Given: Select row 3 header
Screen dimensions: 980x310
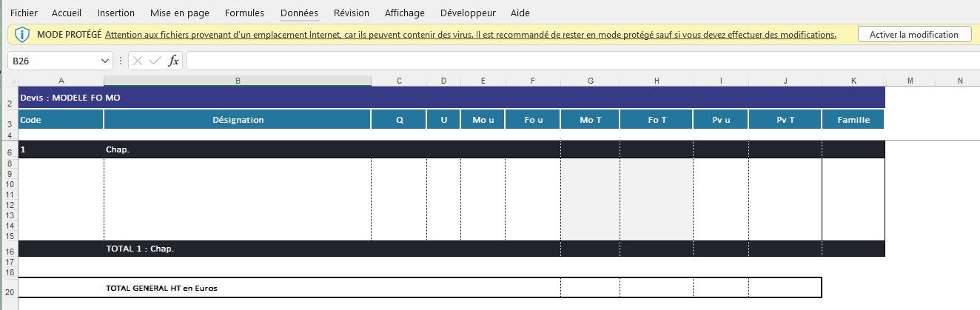Looking at the screenshot, I should (x=9, y=120).
